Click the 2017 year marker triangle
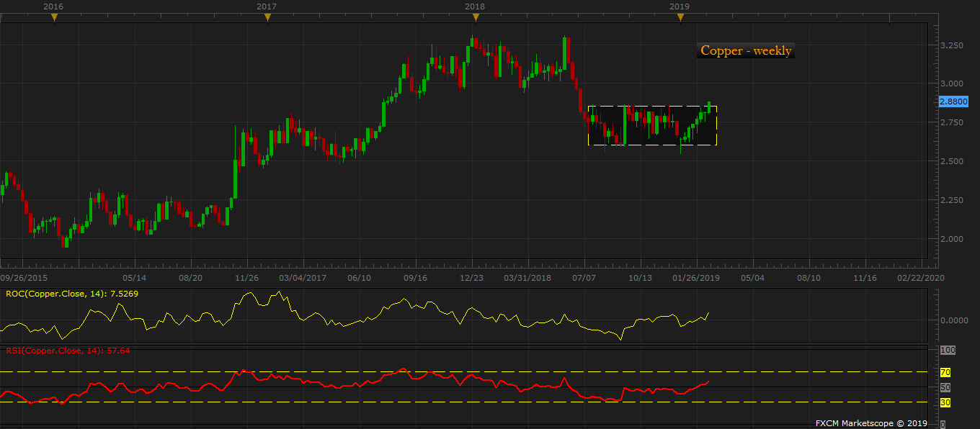Screen dimensions: 980x429 point(267,17)
